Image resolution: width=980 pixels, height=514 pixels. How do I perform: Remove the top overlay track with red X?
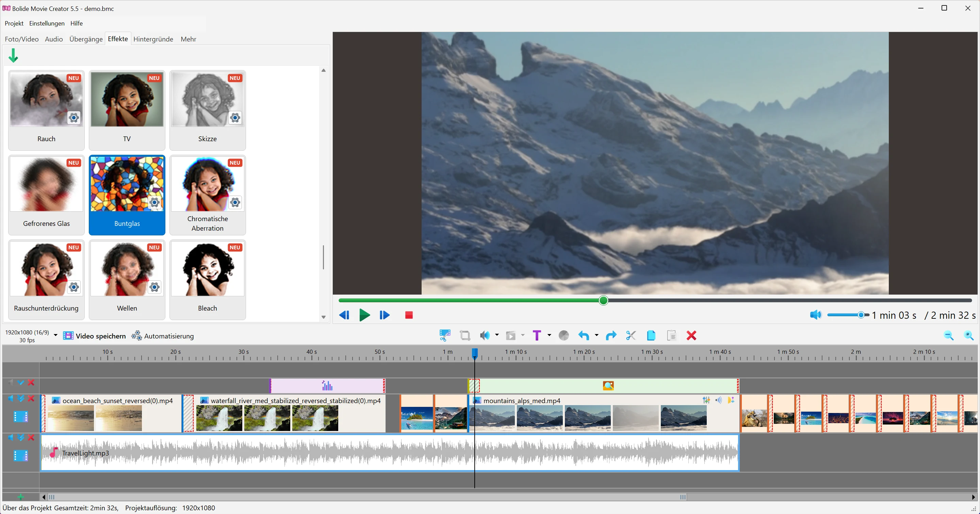point(31,382)
